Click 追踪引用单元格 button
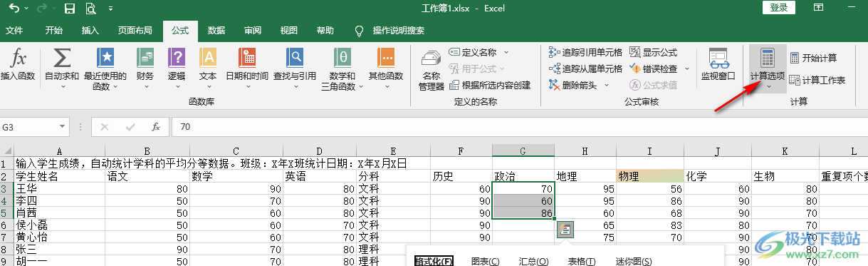868x266 pixels. [585, 52]
